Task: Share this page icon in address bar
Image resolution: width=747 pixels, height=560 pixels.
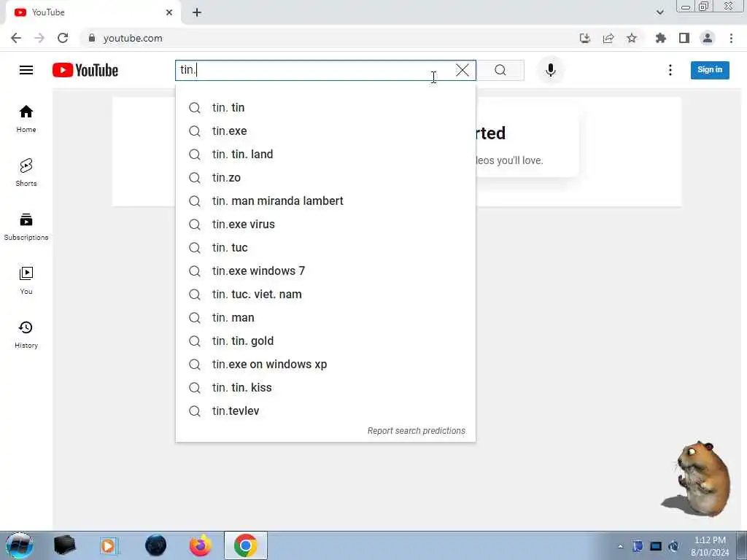Action: pos(608,38)
